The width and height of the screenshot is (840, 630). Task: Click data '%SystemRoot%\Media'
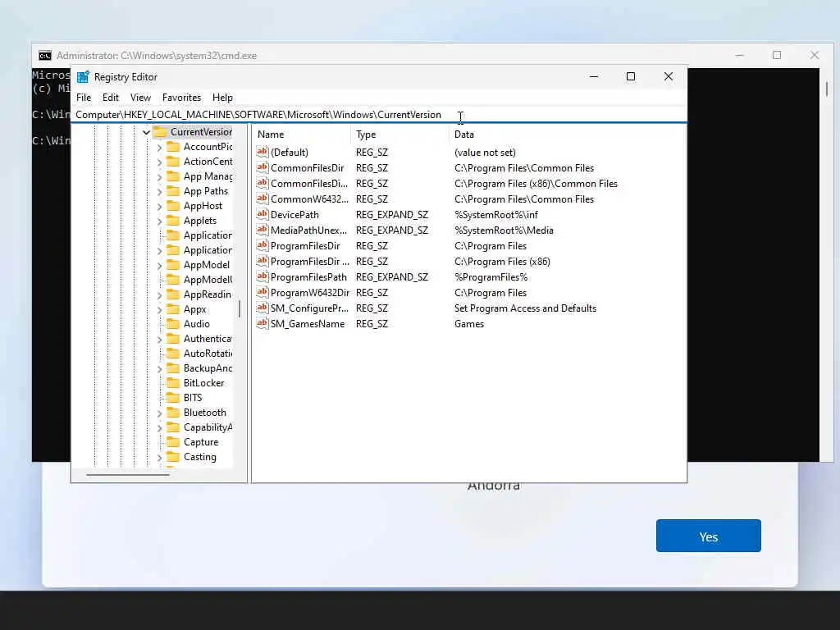[x=504, y=231]
